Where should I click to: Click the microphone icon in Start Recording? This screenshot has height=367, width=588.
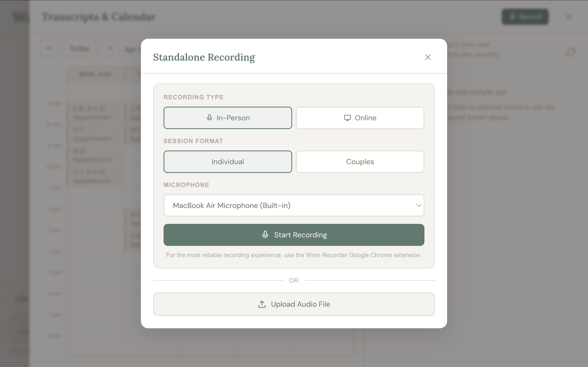pyautogui.click(x=265, y=234)
